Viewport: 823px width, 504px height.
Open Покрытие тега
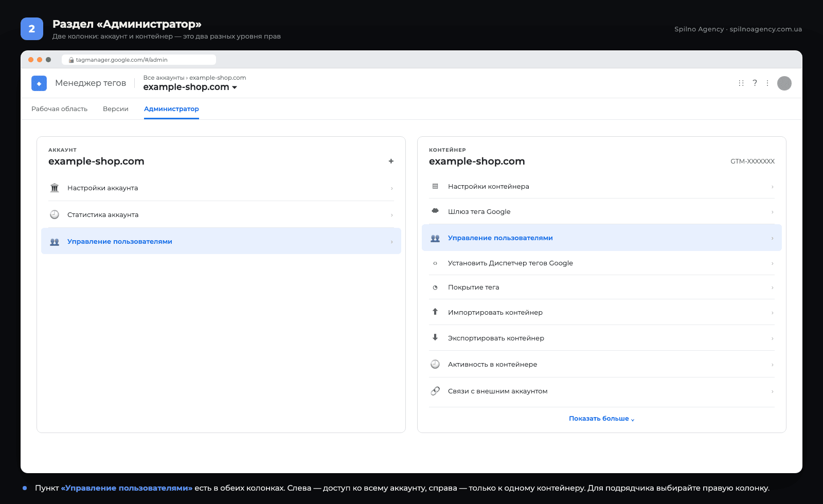(602, 287)
